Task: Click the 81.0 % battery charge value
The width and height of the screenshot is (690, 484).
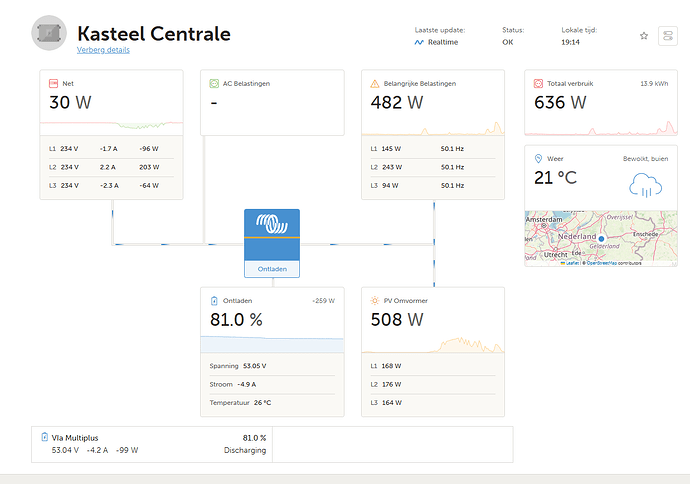Action: click(x=236, y=320)
